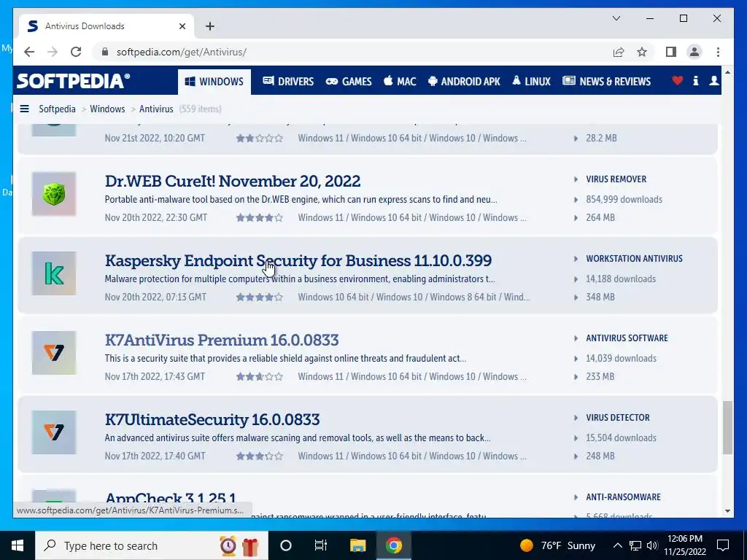Click the ANTI-RANSOMWARE category label

pos(623,497)
